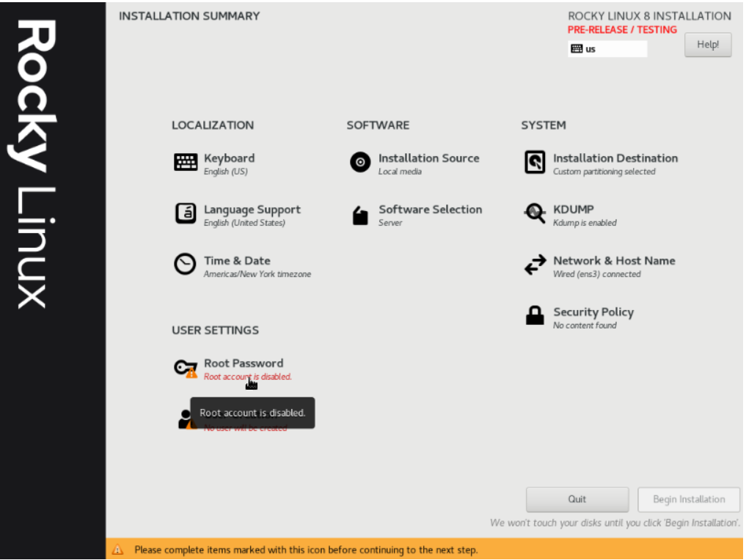The image size is (746, 560).
Task: Click the 'Server' software selection text
Action: tap(390, 223)
